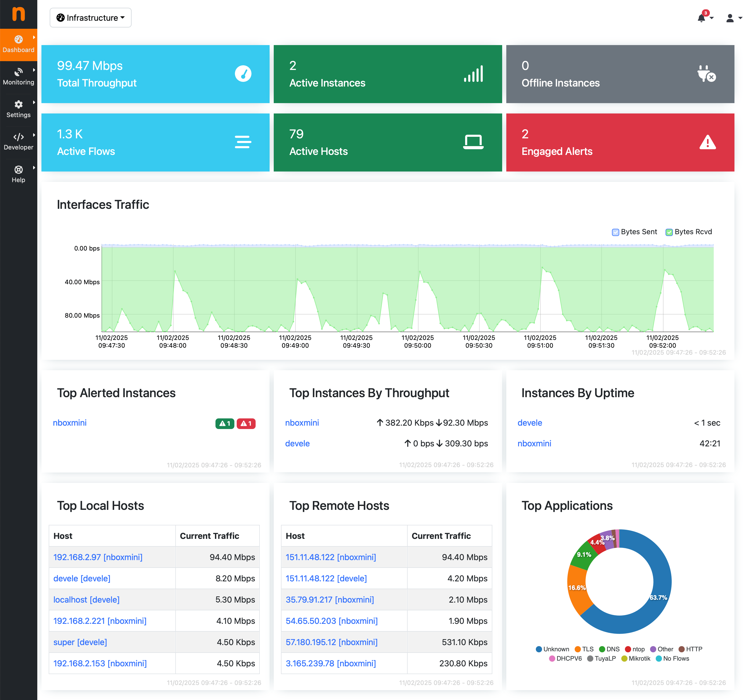Screen dimensions: 750x700
Task: Click the ntop logo icon
Action: [x=18, y=14]
